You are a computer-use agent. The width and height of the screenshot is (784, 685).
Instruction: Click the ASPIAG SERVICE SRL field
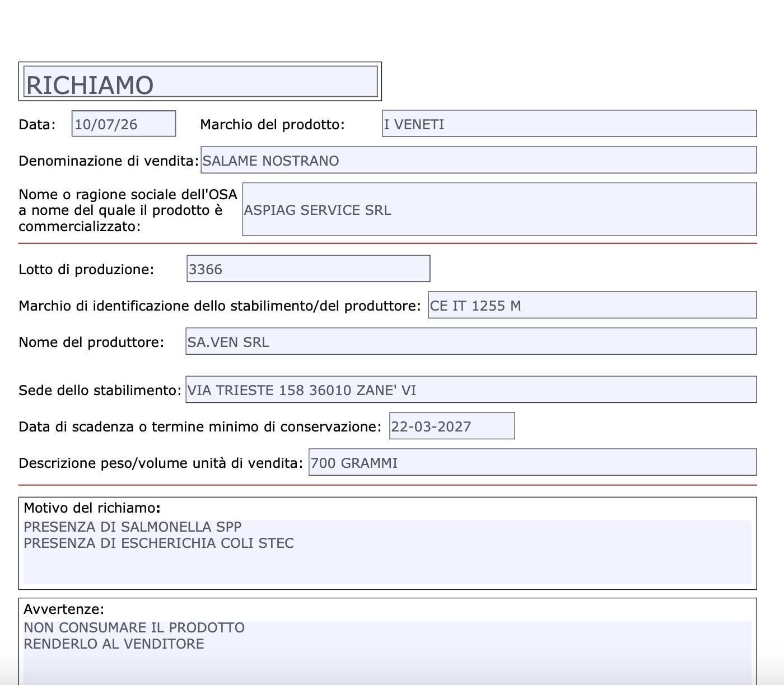pos(500,209)
